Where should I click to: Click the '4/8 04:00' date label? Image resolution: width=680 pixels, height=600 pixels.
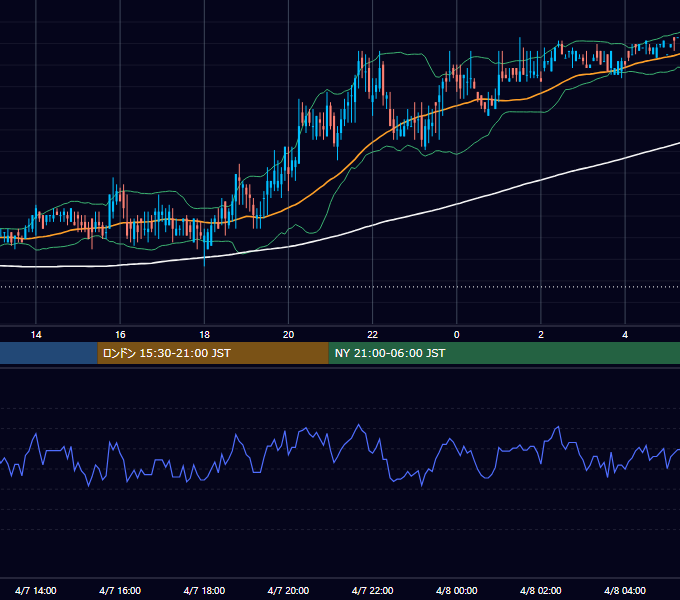(x=624, y=590)
